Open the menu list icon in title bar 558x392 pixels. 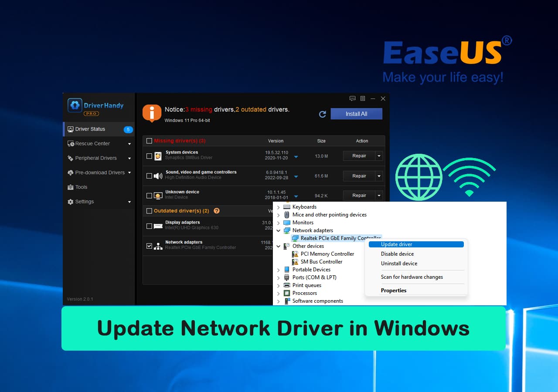(363, 99)
